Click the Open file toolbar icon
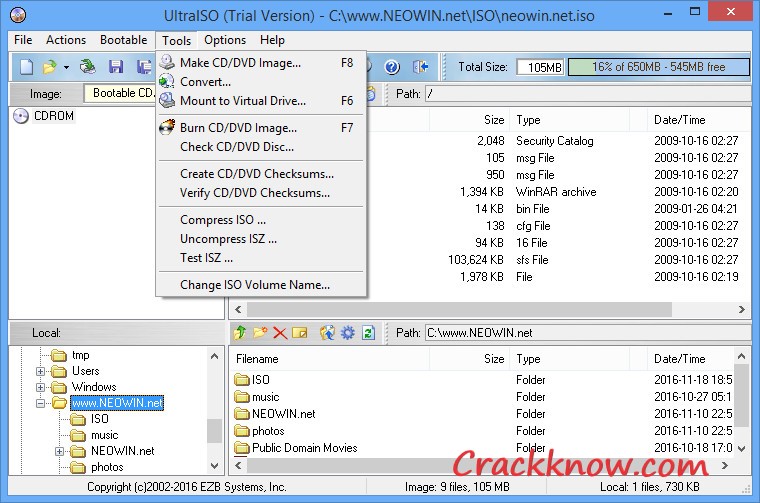 click(x=49, y=67)
